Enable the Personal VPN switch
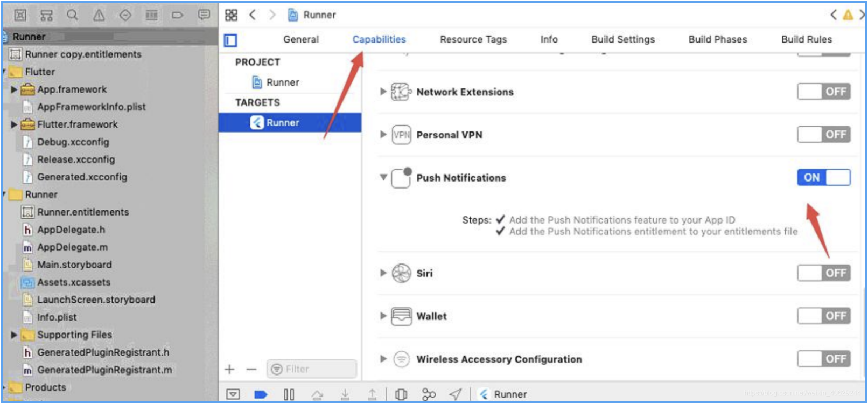Image resolution: width=868 pixels, height=403 pixels. tap(824, 134)
